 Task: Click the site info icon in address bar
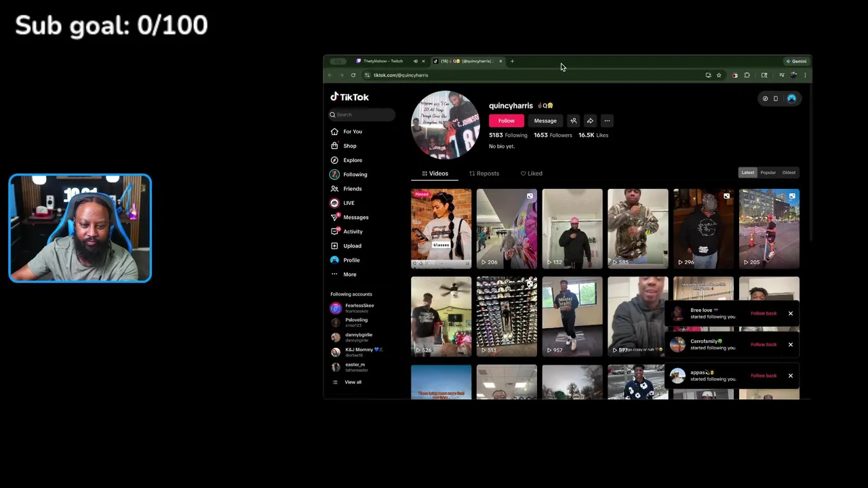[367, 75]
